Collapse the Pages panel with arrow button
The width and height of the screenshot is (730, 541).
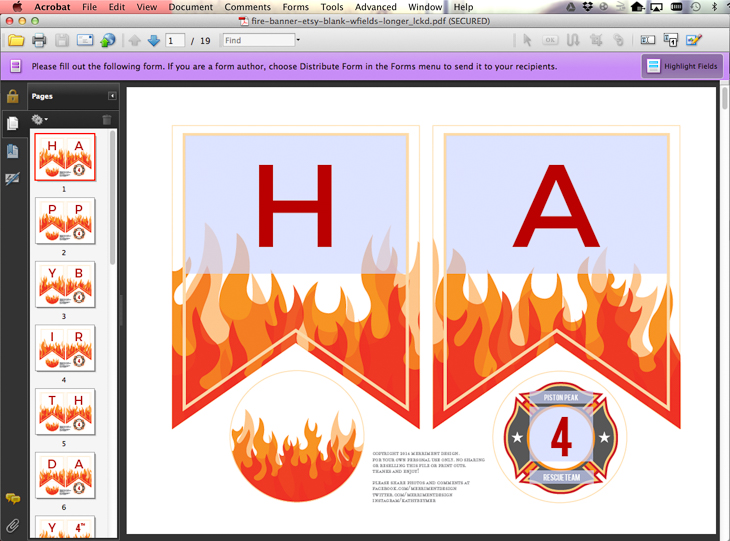tap(112, 96)
